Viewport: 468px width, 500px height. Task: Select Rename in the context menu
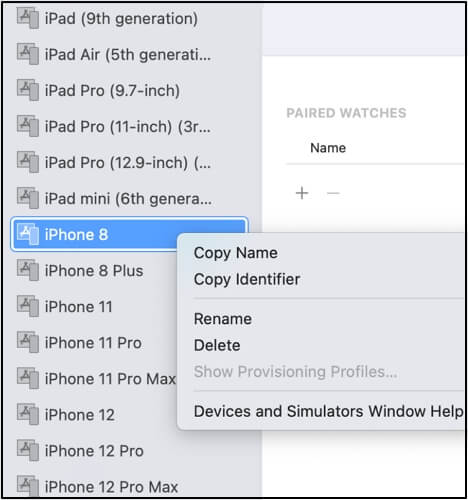(x=223, y=319)
